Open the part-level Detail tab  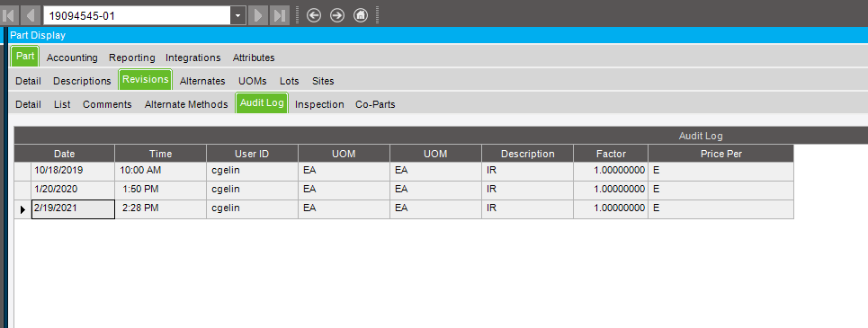point(28,81)
